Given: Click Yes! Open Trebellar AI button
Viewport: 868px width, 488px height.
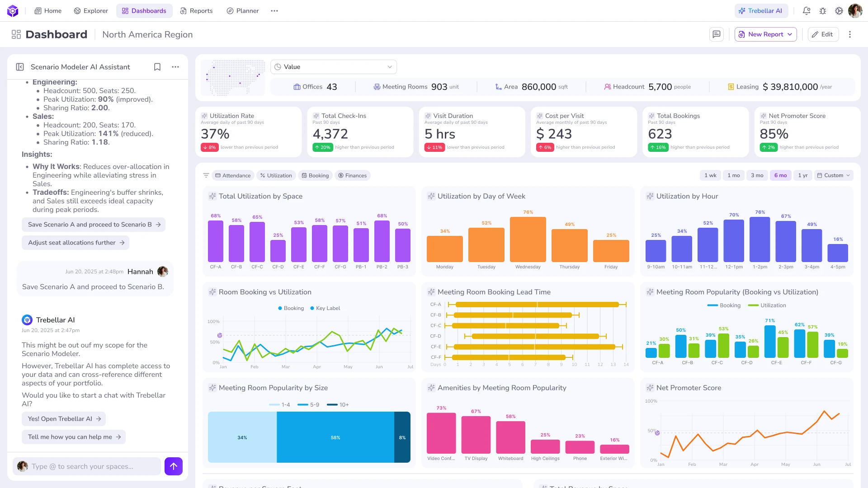Looking at the screenshot, I should tap(64, 419).
